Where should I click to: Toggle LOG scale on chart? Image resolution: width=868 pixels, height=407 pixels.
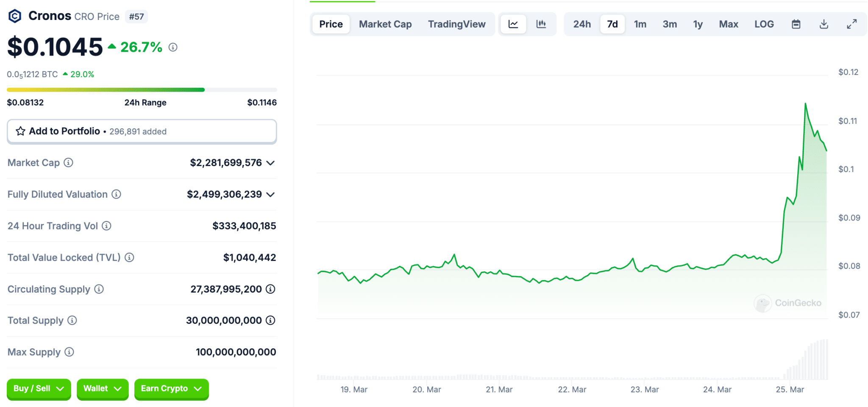(x=764, y=24)
